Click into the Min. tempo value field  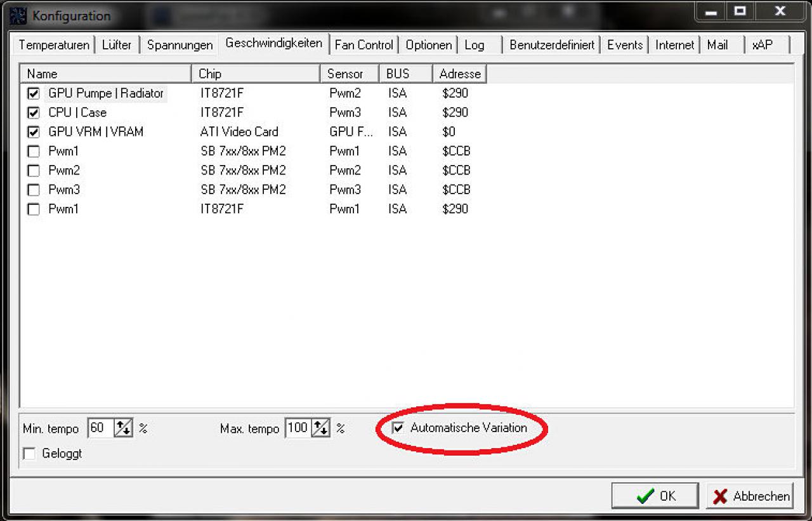[x=101, y=428]
